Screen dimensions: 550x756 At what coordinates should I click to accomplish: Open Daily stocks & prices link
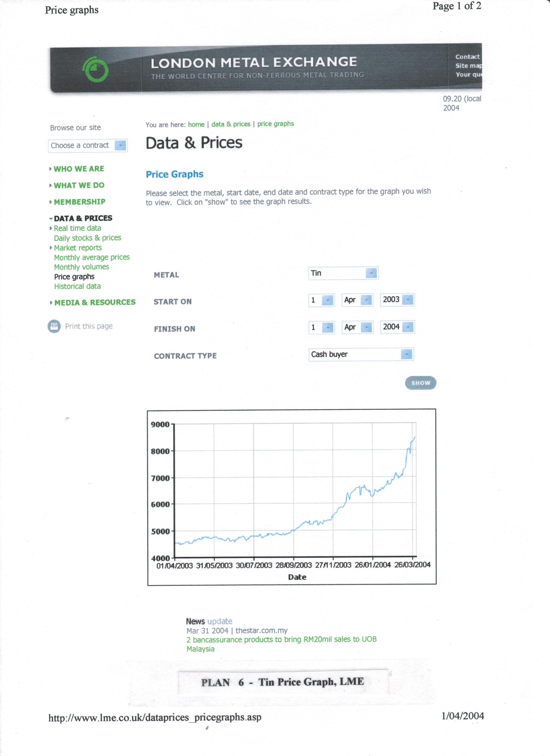(x=87, y=238)
